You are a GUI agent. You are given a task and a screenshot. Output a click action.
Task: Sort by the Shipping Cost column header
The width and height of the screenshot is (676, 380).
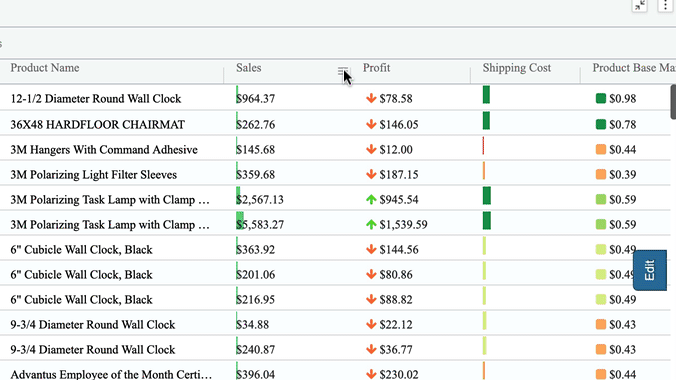pyautogui.click(x=516, y=68)
